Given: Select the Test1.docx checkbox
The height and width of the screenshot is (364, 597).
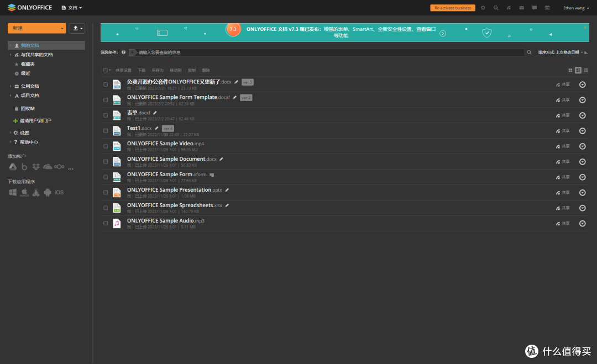Looking at the screenshot, I should tap(106, 131).
